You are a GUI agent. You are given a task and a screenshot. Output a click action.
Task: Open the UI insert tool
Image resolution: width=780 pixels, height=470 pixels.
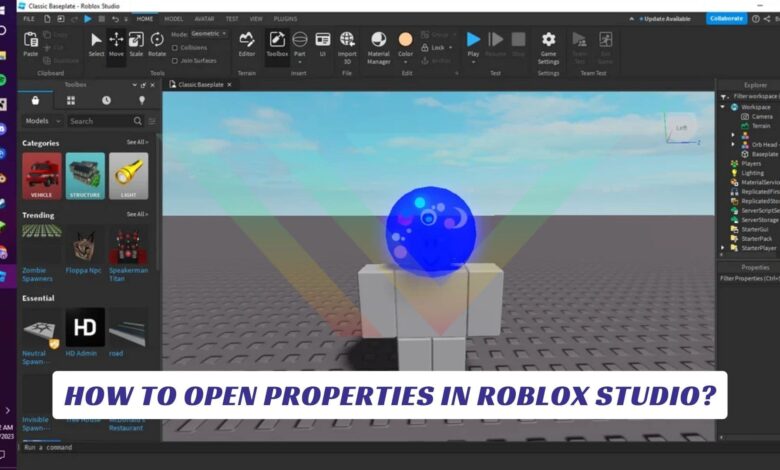click(322, 44)
